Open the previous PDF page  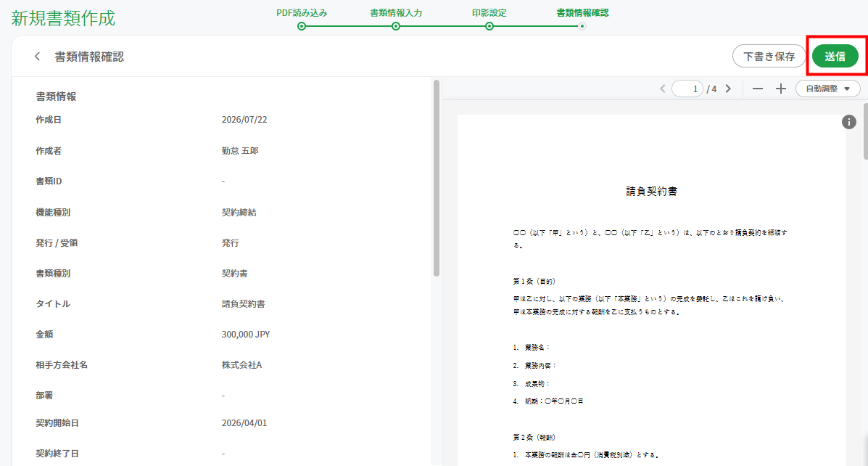click(663, 89)
